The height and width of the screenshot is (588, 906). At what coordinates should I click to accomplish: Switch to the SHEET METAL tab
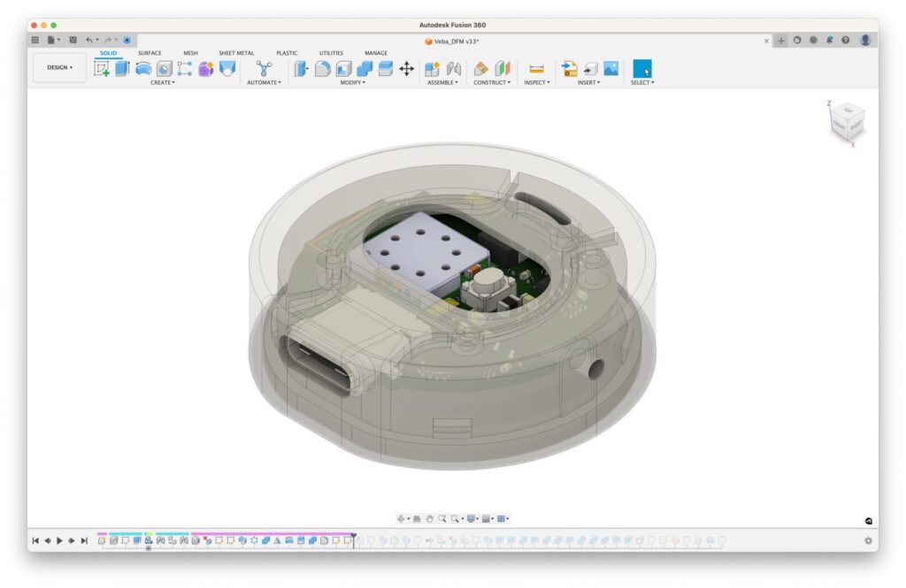pos(236,53)
